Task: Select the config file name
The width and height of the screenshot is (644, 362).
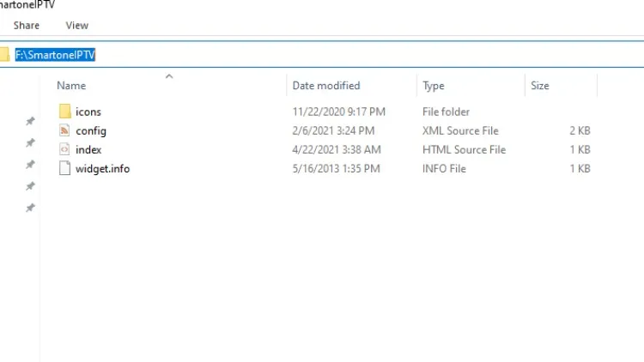Action: 91,130
